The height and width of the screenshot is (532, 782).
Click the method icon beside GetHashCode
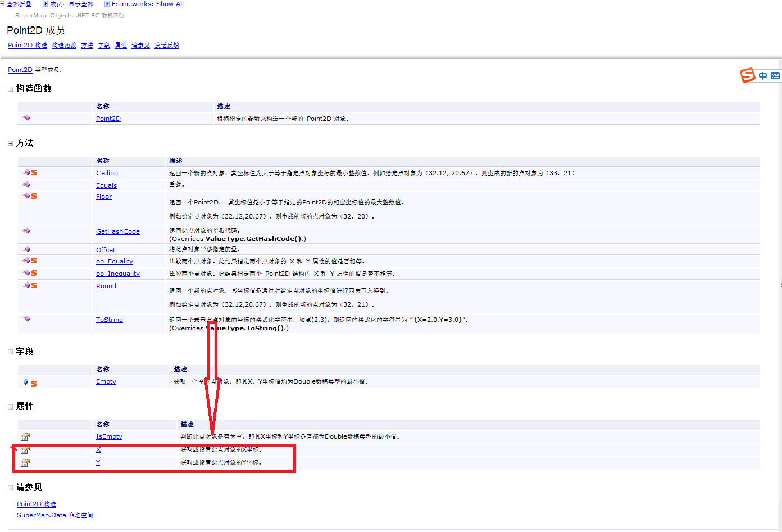[26, 231]
